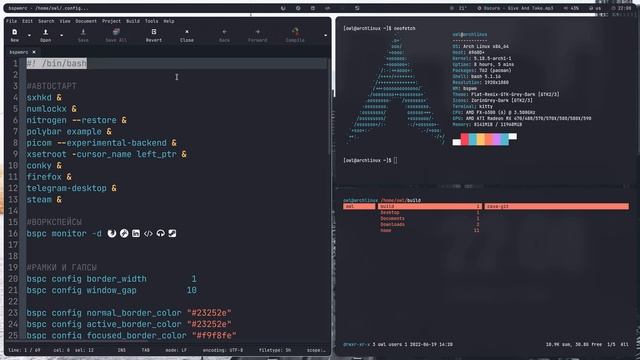Click the Compile toolbar icon
Image resolution: width=640 pixels, height=360 pixels.
click(295, 35)
